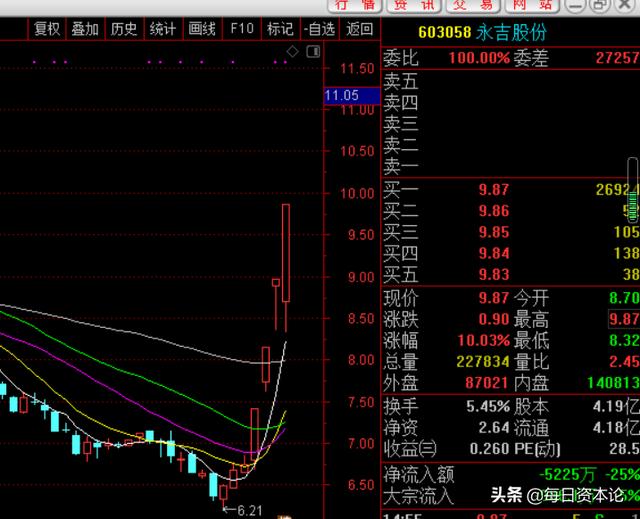Select the tall latest red candlestick
The width and height of the screenshot is (640, 519).
tap(286, 253)
